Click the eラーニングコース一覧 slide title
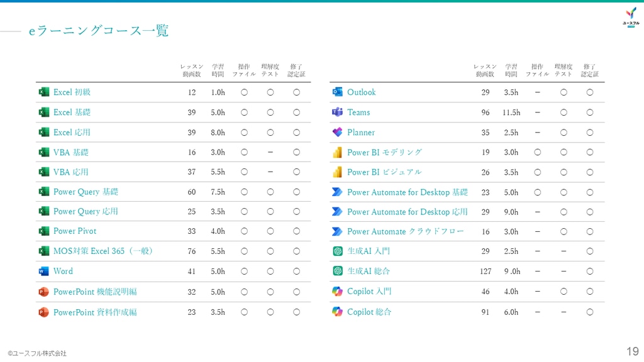Screen dimensions: 644x362 tap(99, 30)
